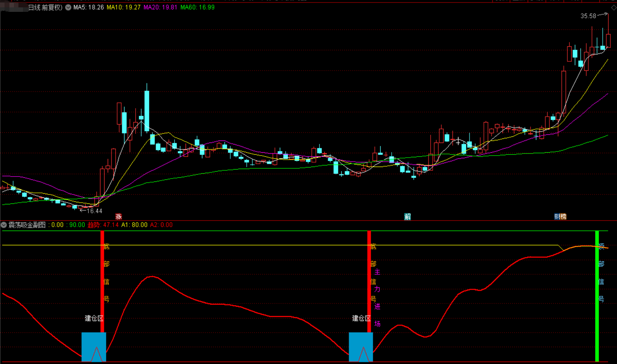Click the 涨 event marker icon

[x=119, y=217]
